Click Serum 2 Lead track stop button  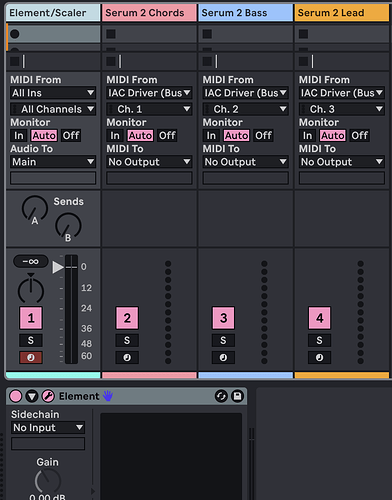[x=303, y=61]
